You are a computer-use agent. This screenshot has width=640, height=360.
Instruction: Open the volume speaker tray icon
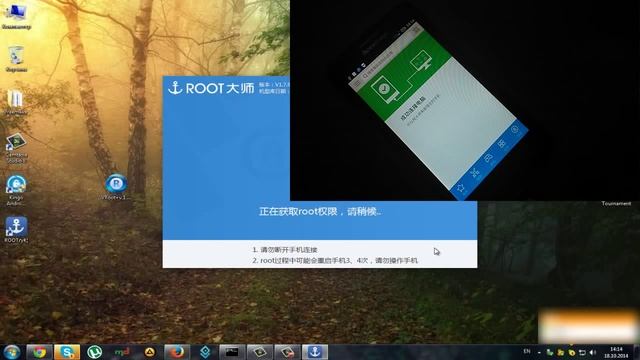click(x=593, y=352)
